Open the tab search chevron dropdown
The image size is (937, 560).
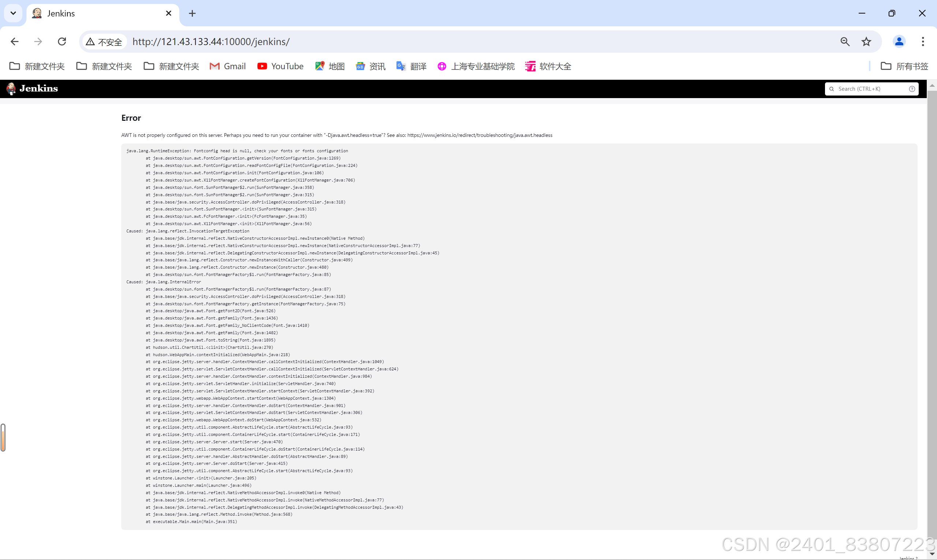pos(13,13)
